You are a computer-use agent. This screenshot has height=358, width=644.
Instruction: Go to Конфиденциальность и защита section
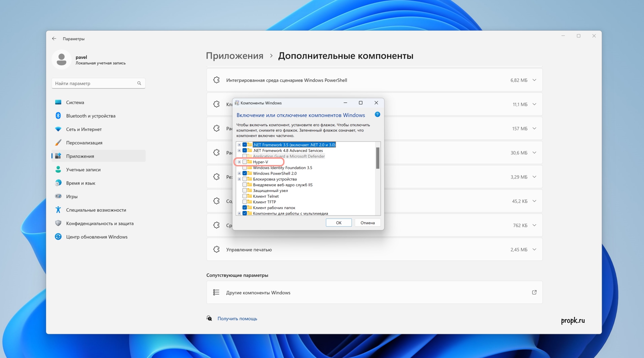click(x=100, y=223)
